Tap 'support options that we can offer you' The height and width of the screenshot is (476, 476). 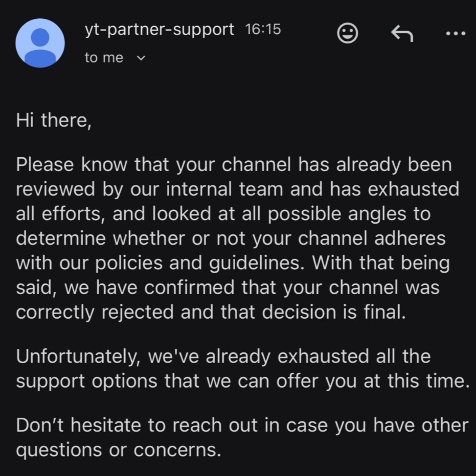click(x=186, y=381)
